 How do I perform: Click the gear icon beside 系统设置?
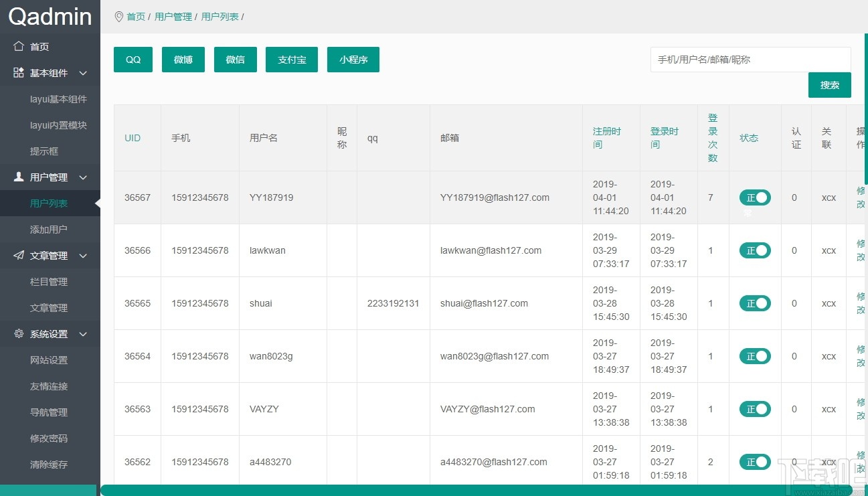point(19,333)
